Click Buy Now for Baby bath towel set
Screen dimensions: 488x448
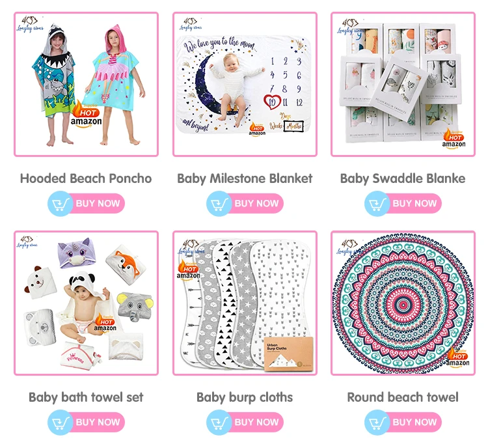pos(86,422)
